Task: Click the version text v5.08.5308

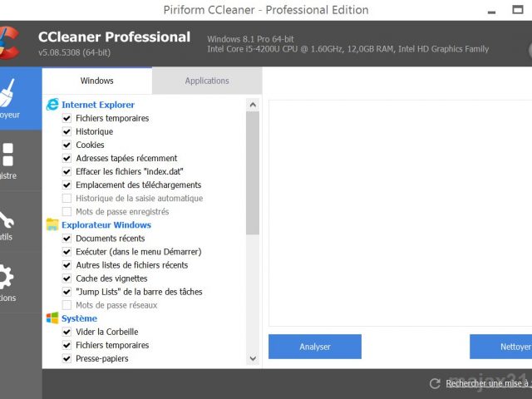Action: click(x=74, y=52)
